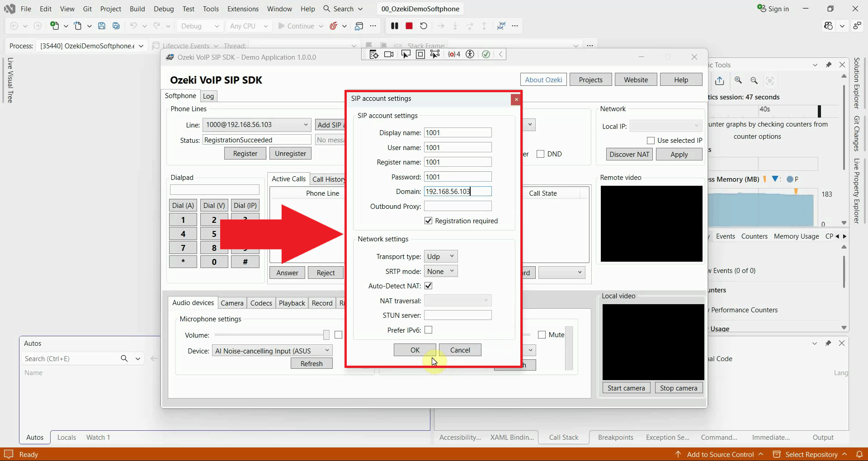868x461 pixels.
Task: Open the NAT traversal dropdown
Action: pos(458,301)
